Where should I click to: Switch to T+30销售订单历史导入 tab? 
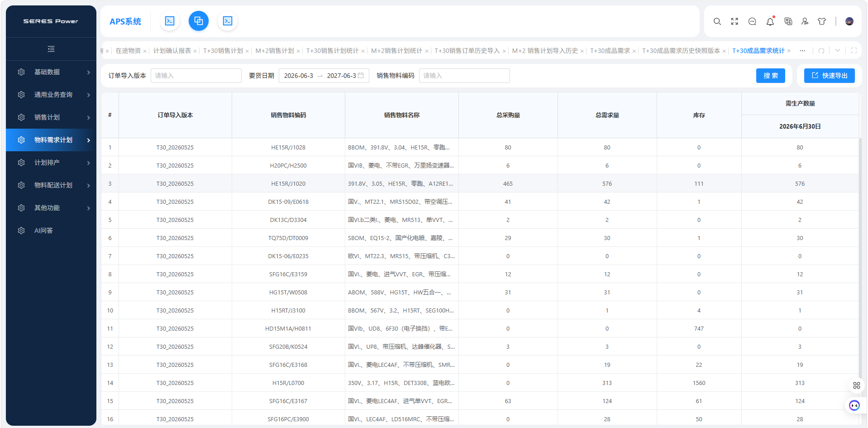[467, 51]
